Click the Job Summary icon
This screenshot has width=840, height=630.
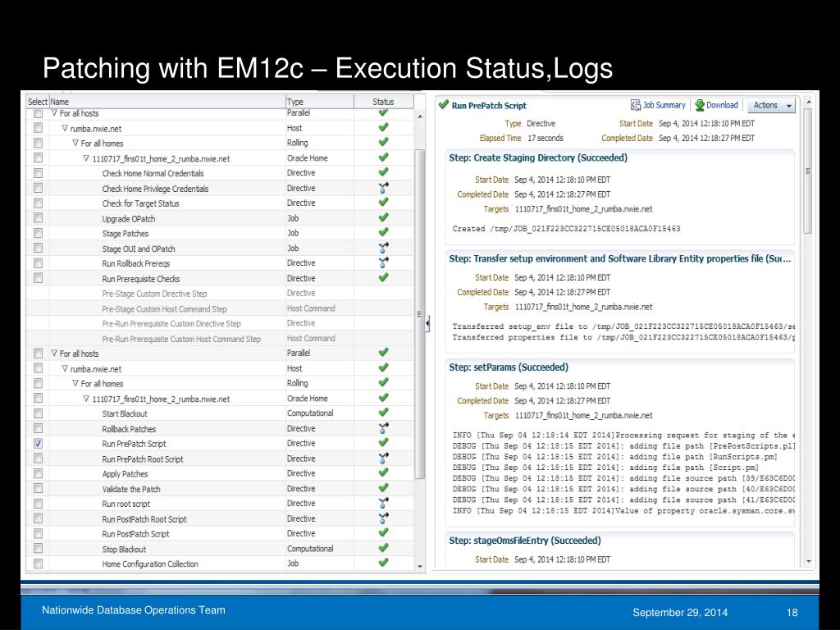tap(636, 105)
